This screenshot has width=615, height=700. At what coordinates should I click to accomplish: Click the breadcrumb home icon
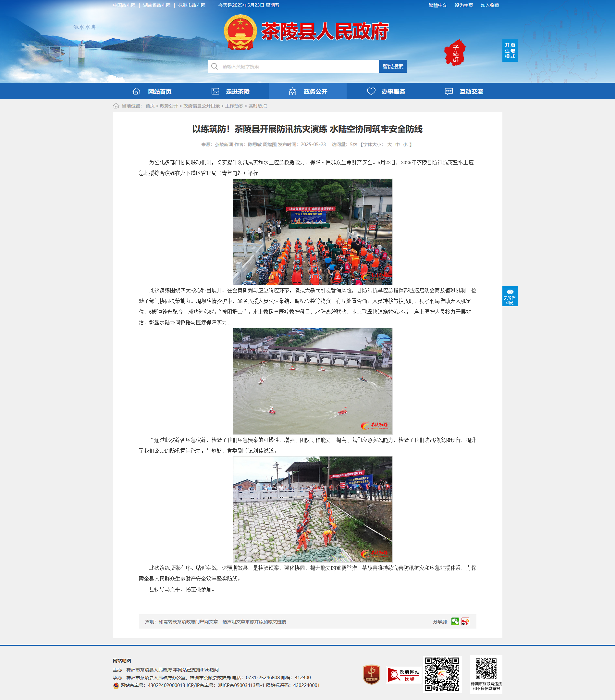point(116,106)
